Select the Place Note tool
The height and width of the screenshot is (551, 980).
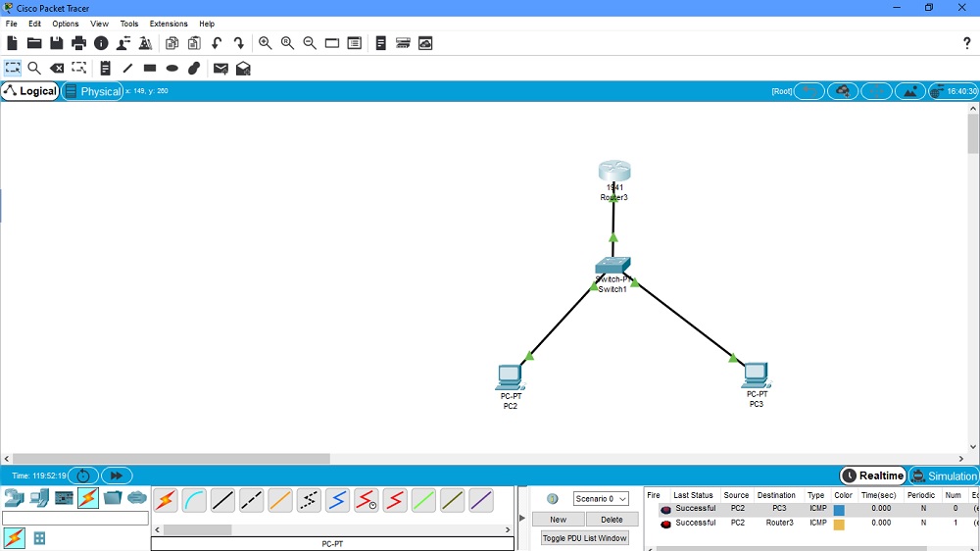105,68
